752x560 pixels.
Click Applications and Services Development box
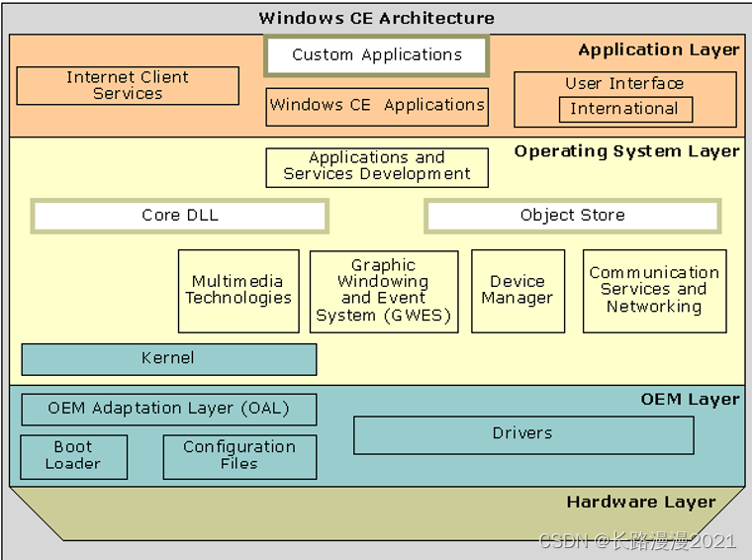(377, 168)
